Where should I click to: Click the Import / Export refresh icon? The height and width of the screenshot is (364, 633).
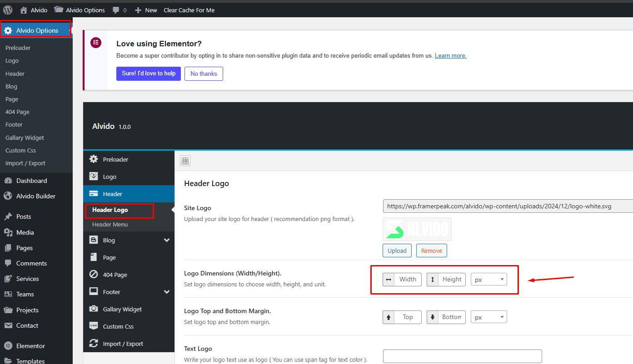tap(94, 344)
